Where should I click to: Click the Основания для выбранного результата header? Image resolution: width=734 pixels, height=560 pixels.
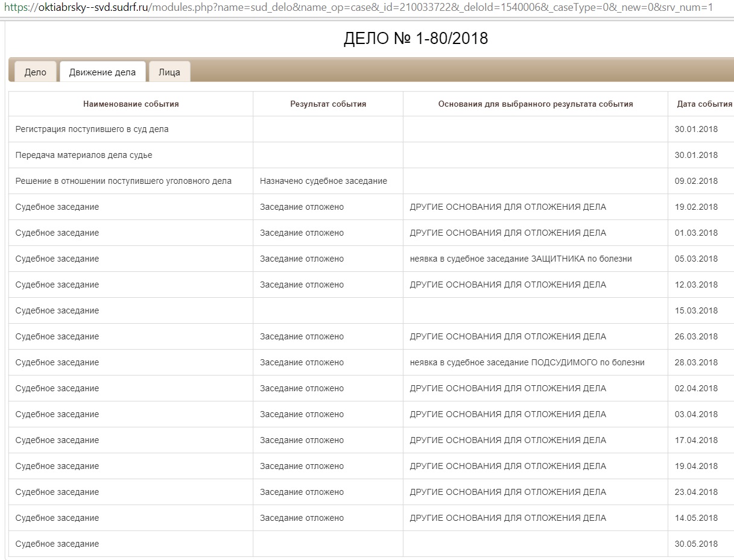(x=535, y=104)
